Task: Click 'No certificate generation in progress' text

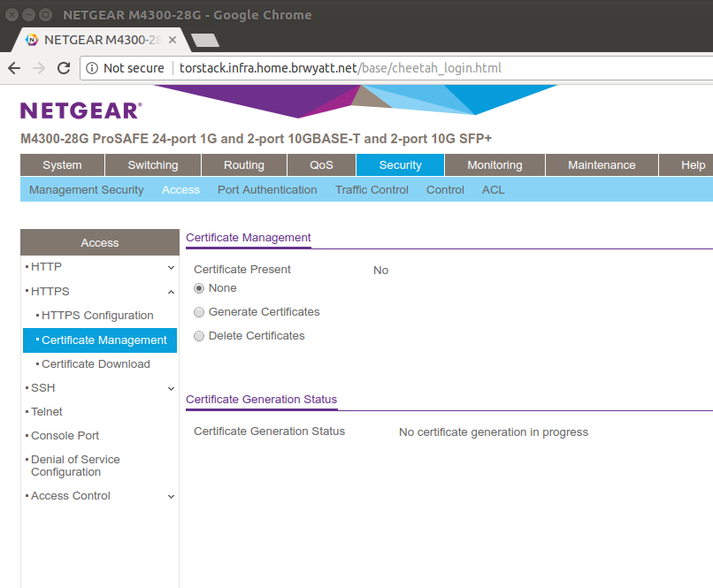Action: tap(494, 432)
